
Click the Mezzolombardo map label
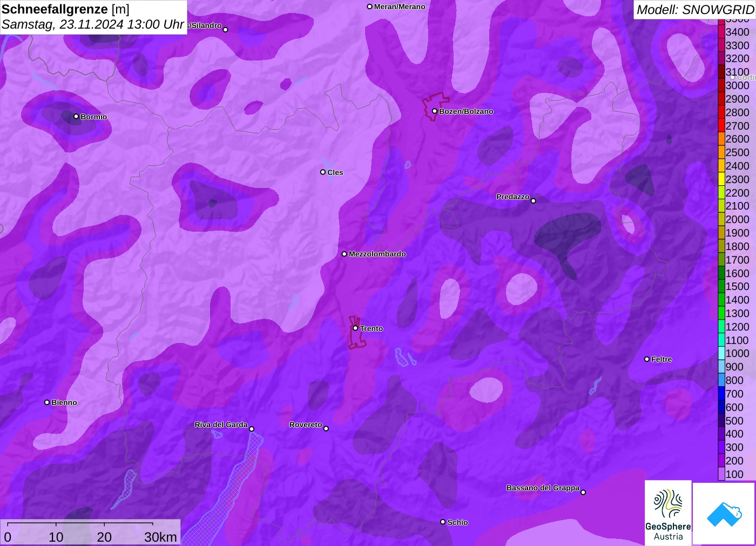[377, 254]
